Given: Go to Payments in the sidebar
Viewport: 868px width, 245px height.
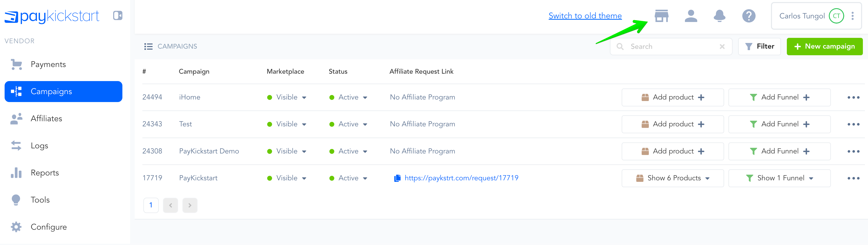Looking at the screenshot, I should point(63,64).
